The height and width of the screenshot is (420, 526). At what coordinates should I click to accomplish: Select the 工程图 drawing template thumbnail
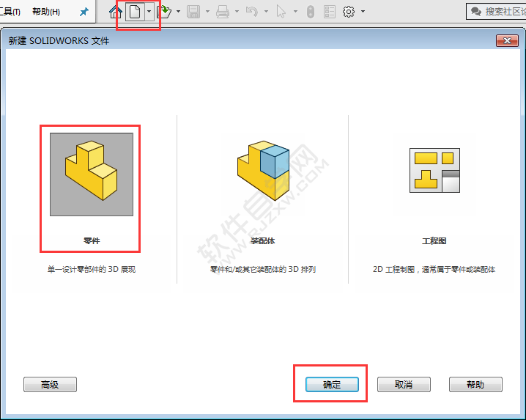[x=434, y=170]
